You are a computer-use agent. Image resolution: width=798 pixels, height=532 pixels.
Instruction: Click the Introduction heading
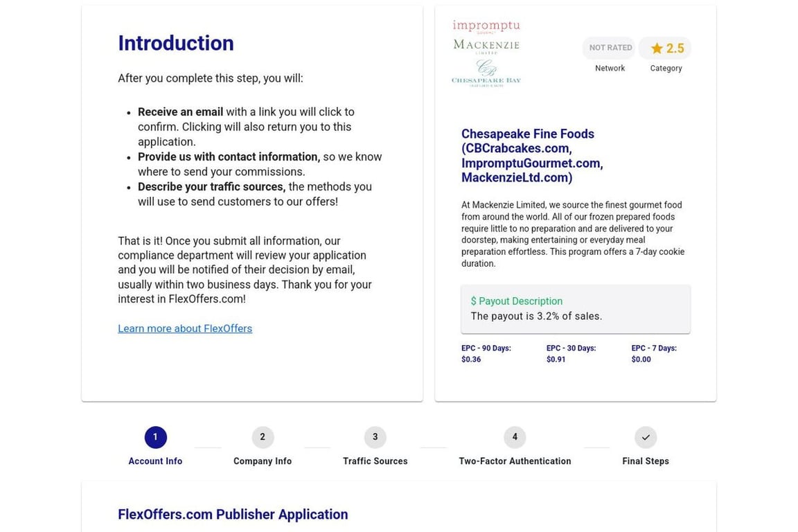pos(175,43)
